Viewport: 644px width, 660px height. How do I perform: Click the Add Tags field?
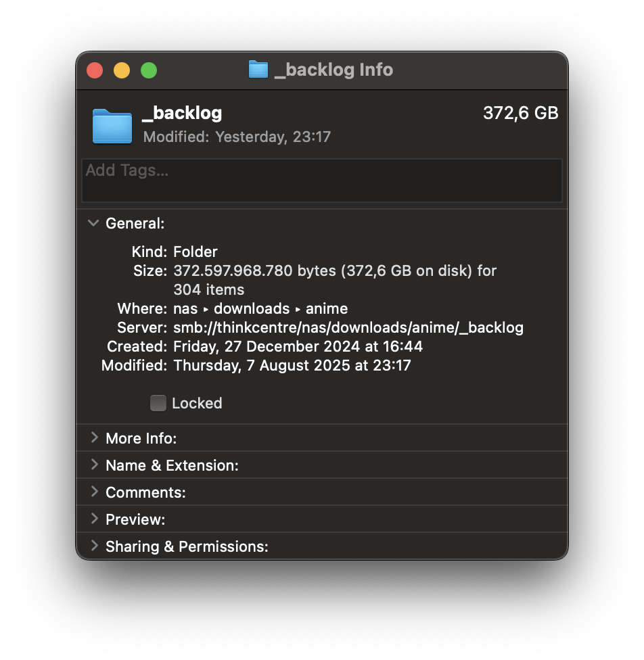pos(322,180)
